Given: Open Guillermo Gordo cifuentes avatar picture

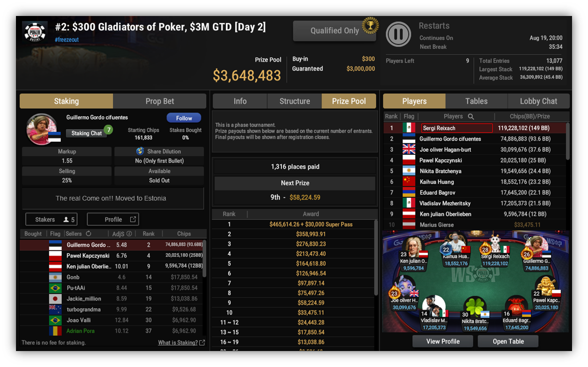Looking at the screenshot, I should [x=41, y=129].
